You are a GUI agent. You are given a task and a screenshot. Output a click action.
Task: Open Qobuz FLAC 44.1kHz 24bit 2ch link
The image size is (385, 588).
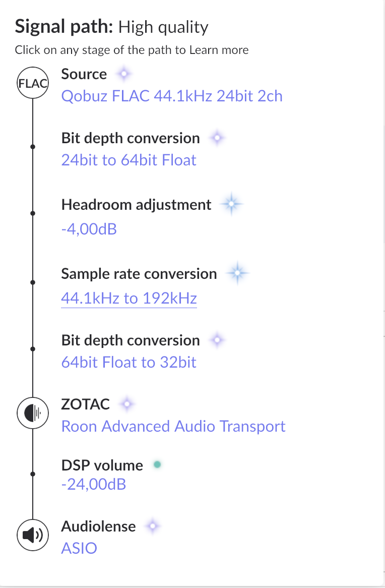click(172, 96)
